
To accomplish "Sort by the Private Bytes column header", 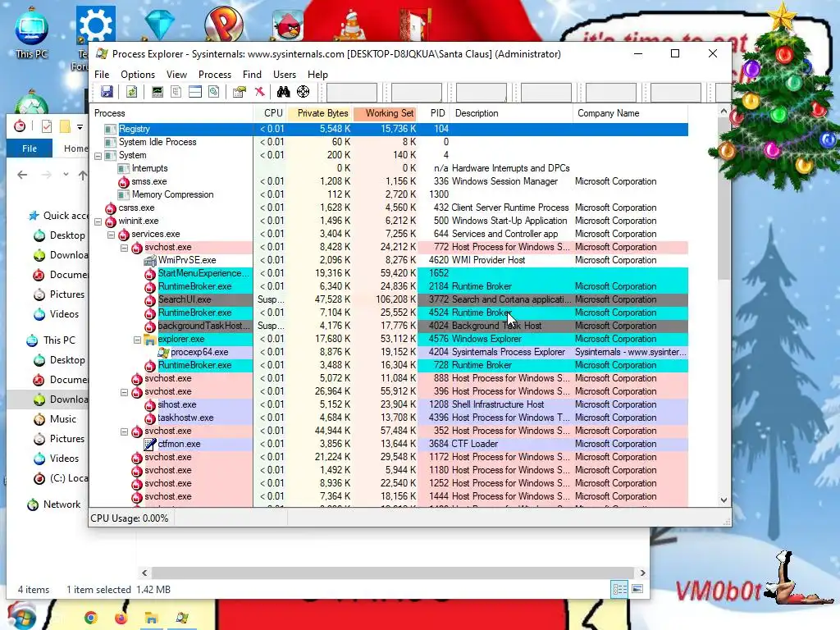I will tap(319, 113).
